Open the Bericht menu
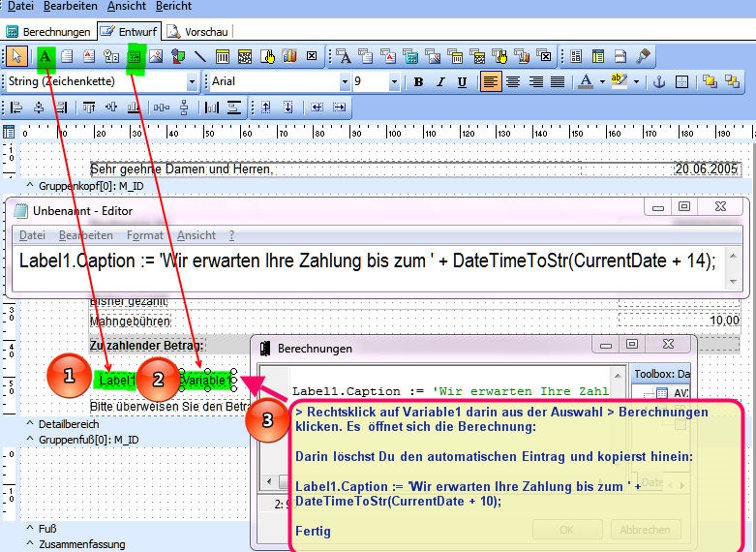Viewport: 756px width, 552px height. [173, 6]
